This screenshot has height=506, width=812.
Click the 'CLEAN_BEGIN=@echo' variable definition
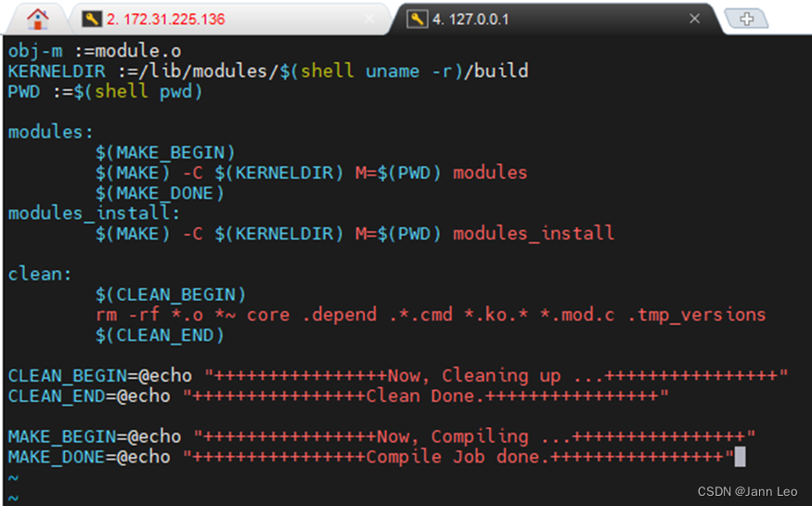point(100,375)
